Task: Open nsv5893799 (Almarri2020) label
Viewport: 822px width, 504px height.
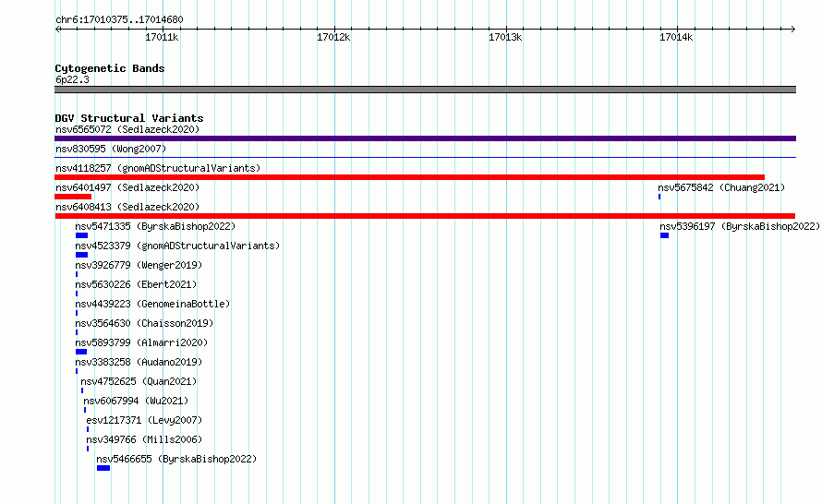Action: (x=141, y=342)
